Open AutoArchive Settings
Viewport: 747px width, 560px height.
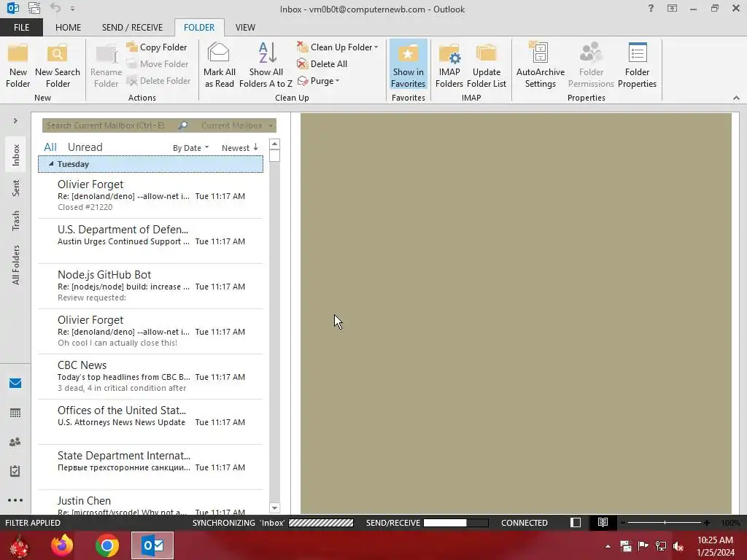coord(541,65)
